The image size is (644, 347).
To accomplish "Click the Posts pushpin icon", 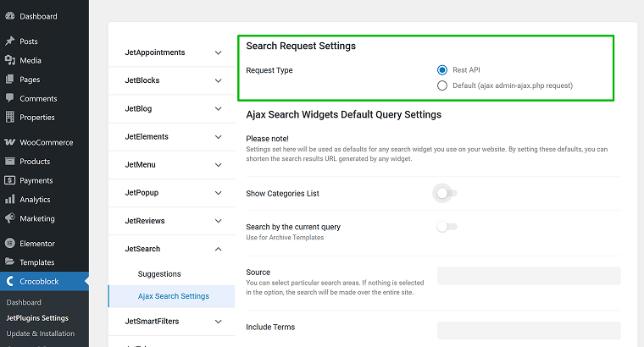I will click(x=10, y=41).
